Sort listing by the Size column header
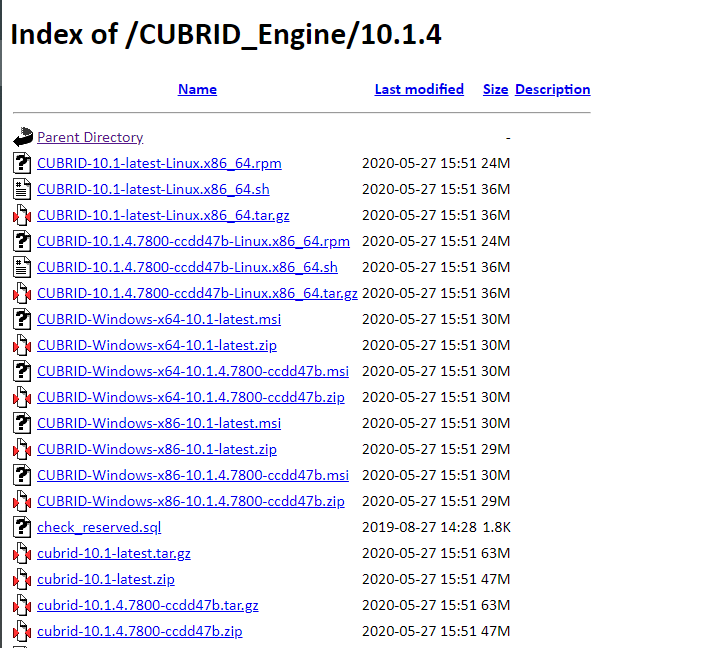 point(496,89)
